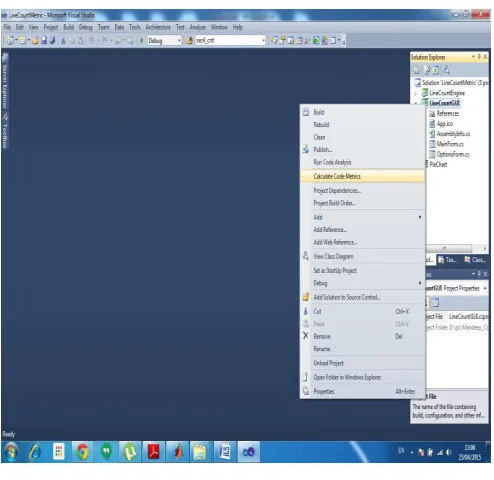This screenshot has width=494, height=480.
Task: Click the Find in Files toolbar icon
Action: tap(189, 41)
